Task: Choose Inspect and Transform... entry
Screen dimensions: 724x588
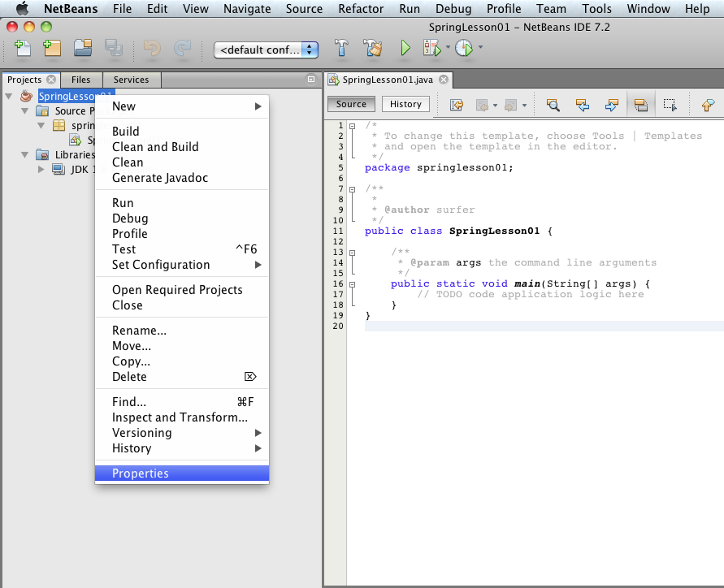Action: pyautogui.click(x=182, y=417)
